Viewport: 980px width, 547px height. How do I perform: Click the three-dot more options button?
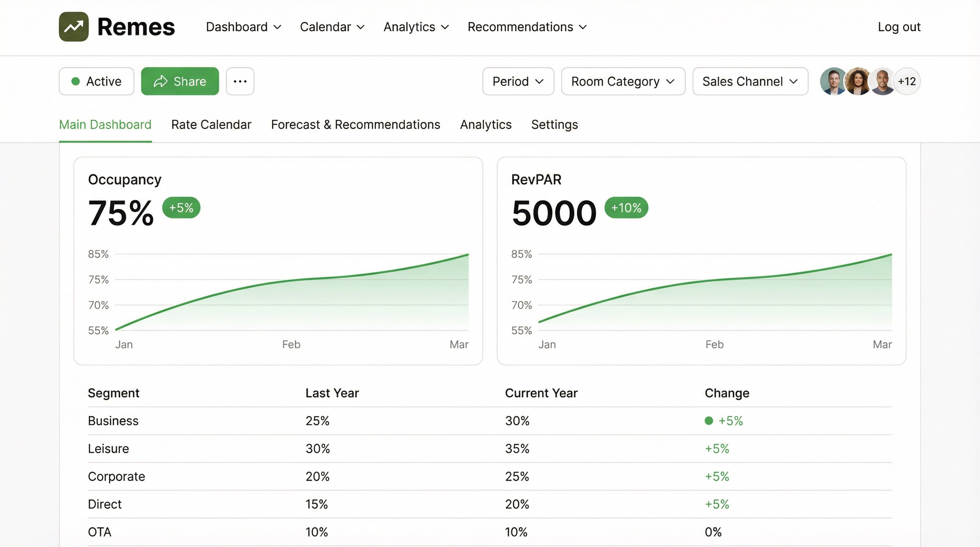click(x=240, y=82)
